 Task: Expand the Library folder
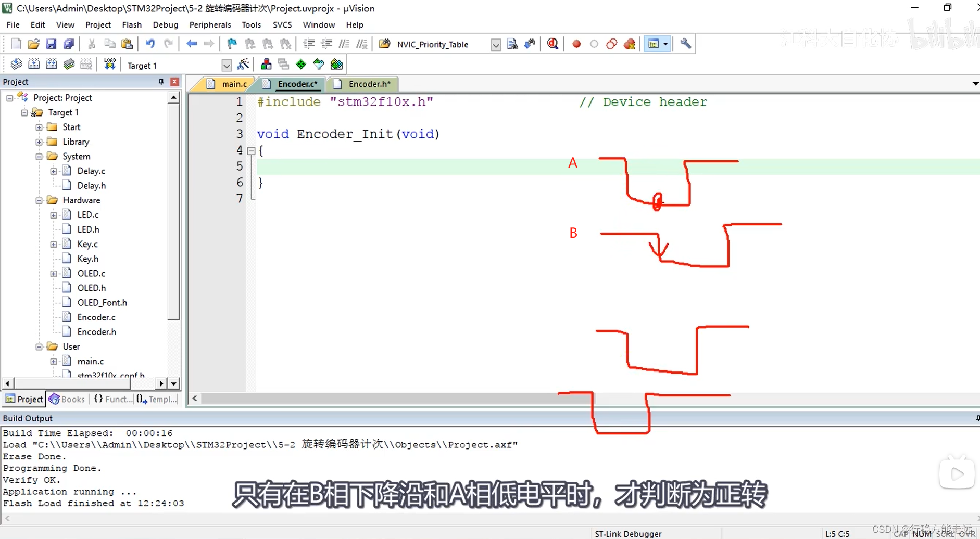pos(39,142)
